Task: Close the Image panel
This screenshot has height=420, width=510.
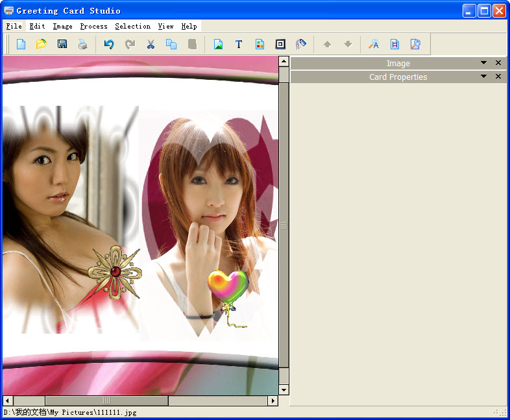Action: click(498, 63)
